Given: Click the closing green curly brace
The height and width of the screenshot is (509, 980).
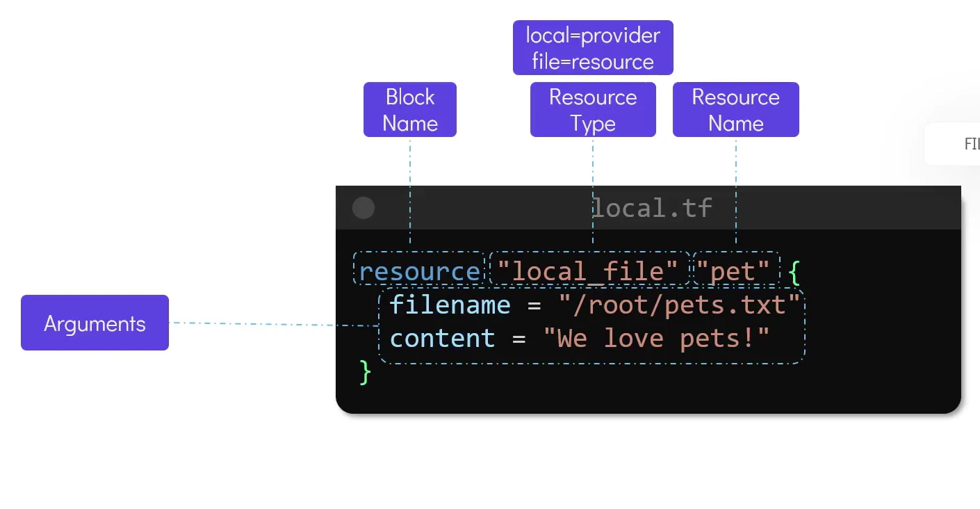Looking at the screenshot, I should (366, 373).
